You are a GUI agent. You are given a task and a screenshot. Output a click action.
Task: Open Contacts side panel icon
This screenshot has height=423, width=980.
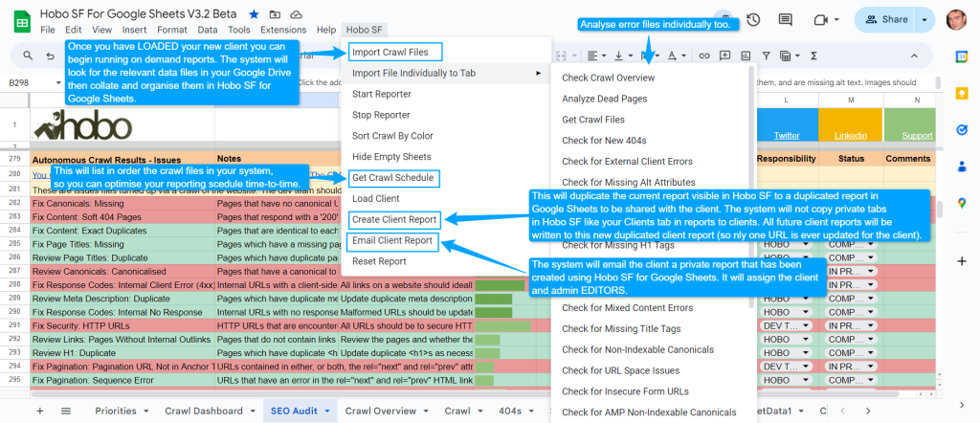coord(962,167)
